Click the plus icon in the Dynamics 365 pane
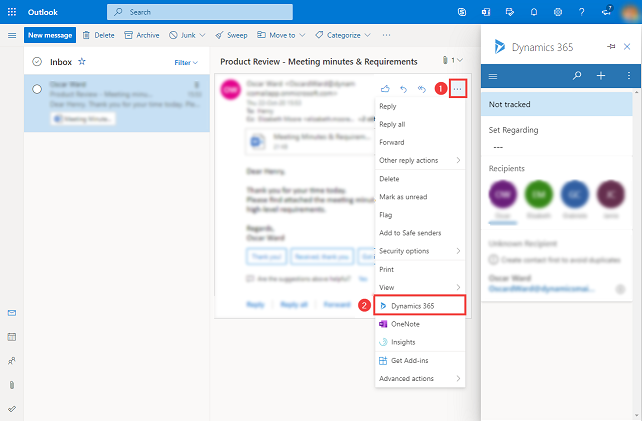This screenshot has height=421, width=642. pos(601,76)
